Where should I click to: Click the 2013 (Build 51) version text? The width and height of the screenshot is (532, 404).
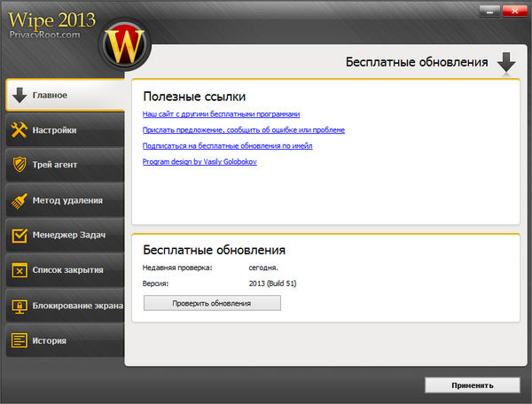[x=272, y=284]
